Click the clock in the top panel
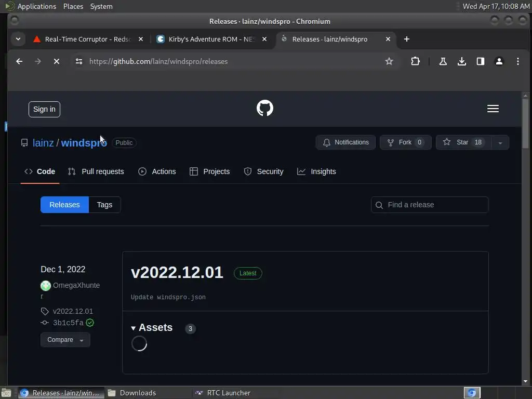532x399 pixels. point(496,6)
